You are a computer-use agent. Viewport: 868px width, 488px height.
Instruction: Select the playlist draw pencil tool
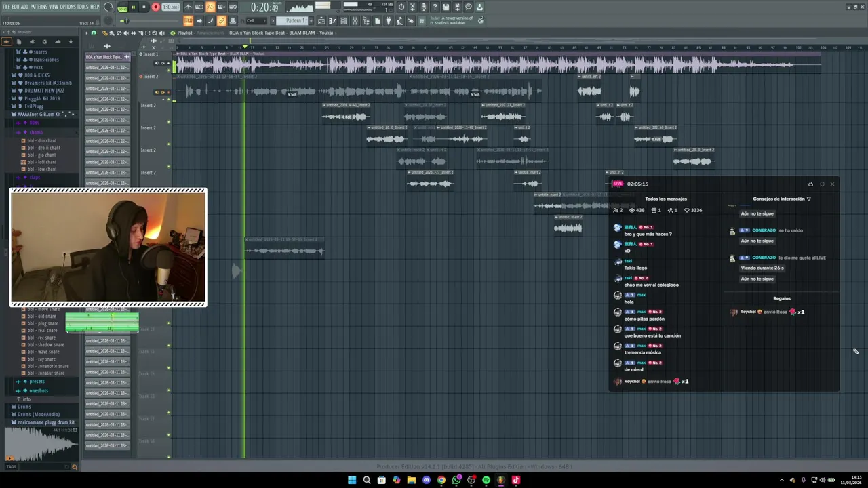[x=105, y=33]
